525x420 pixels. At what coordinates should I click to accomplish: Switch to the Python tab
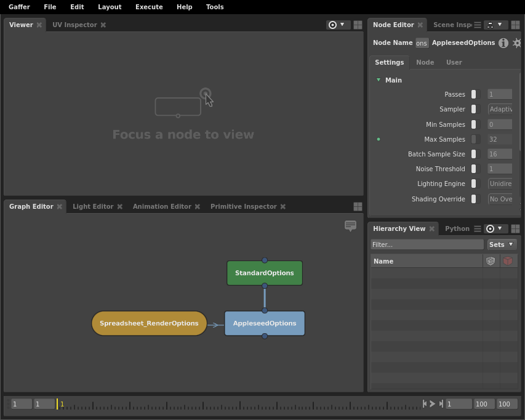click(x=457, y=228)
